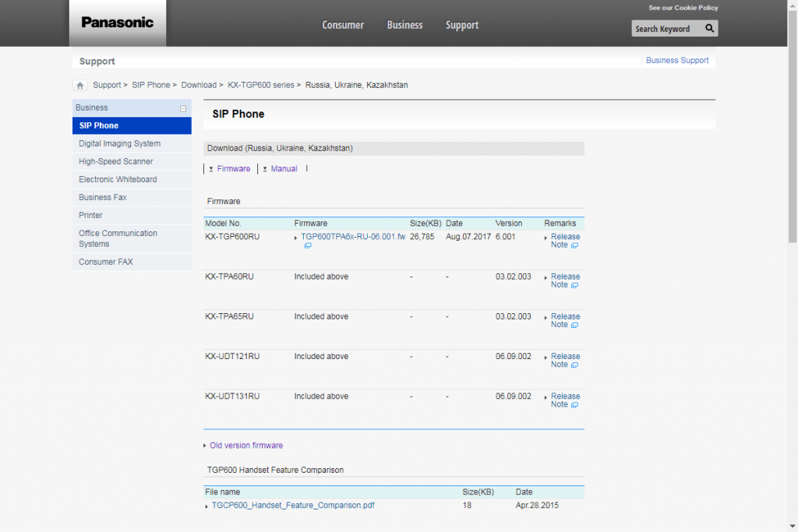Open the Business menu in header

[x=404, y=25]
